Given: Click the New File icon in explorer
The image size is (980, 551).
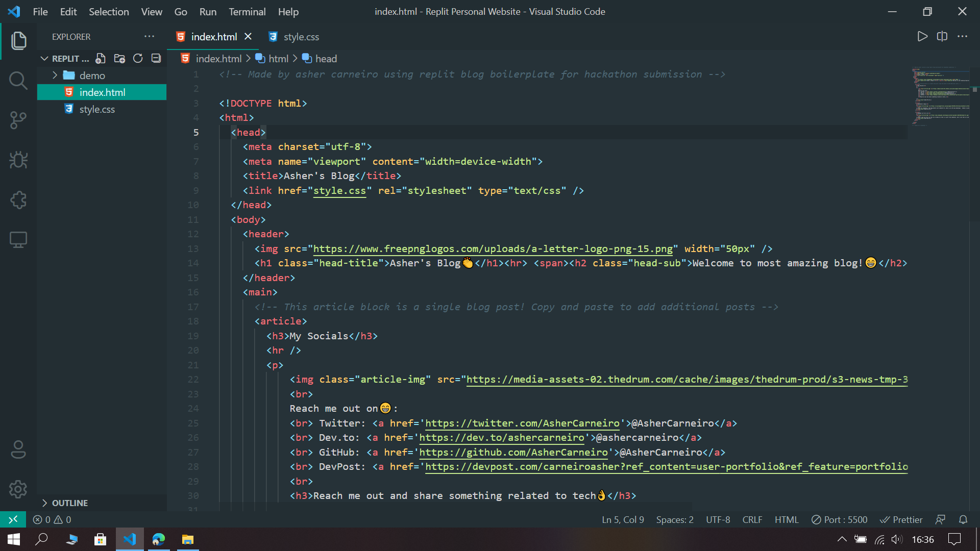Looking at the screenshot, I should 101,59.
